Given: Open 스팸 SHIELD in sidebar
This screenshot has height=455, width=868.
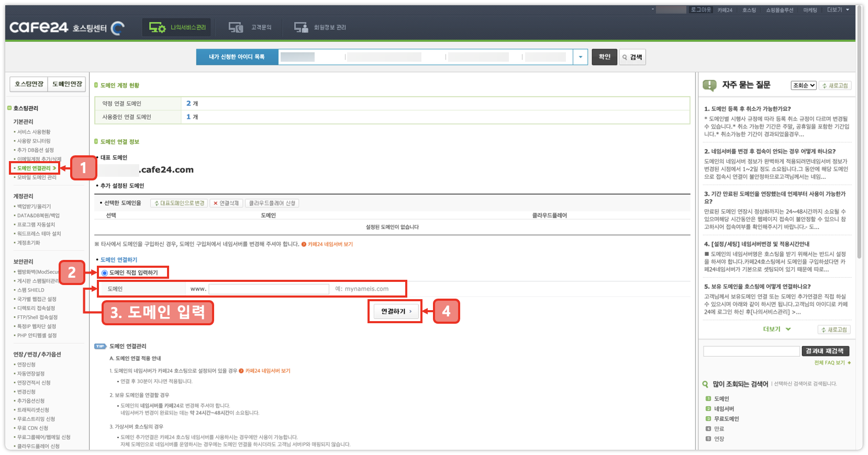Looking at the screenshot, I should point(30,290).
